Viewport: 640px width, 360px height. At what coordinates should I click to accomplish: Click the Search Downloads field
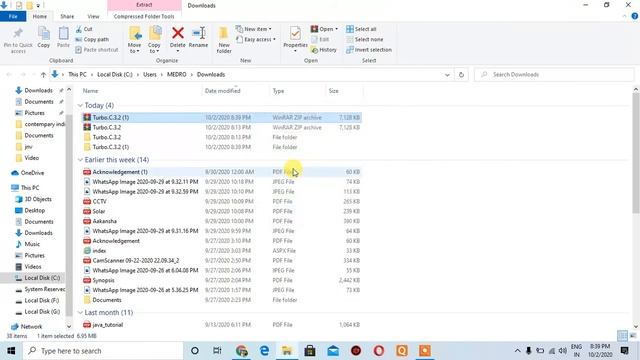(x=554, y=75)
